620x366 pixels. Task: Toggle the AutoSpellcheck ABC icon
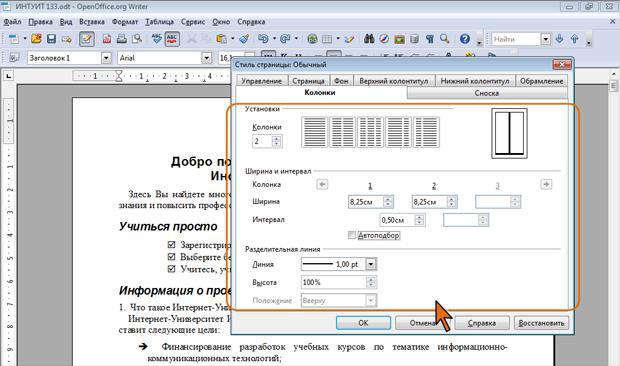tap(172, 39)
